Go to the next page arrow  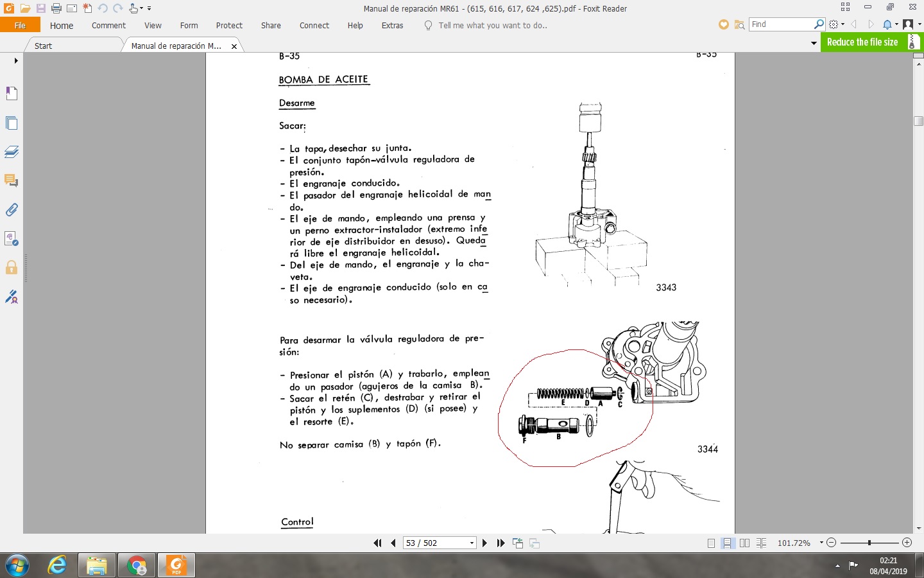click(x=484, y=543)
